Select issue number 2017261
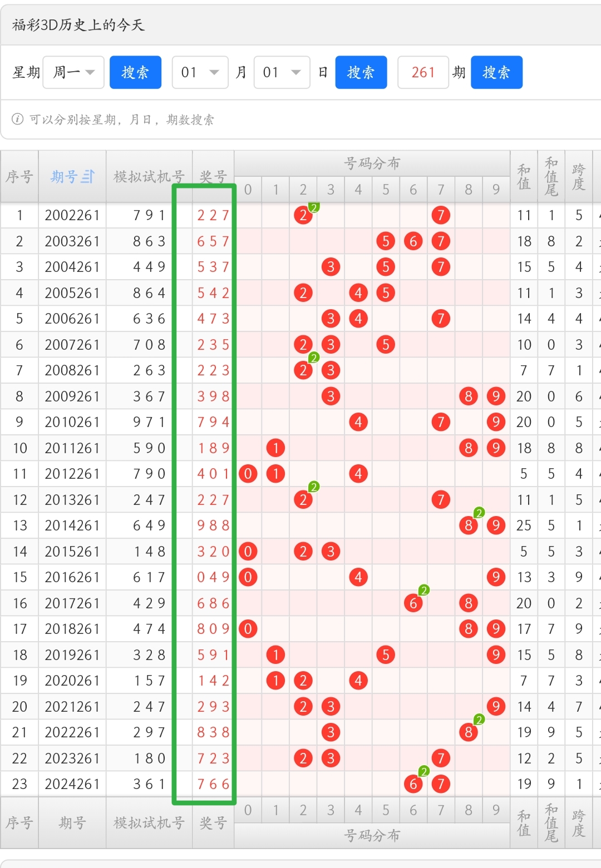The height and width of the screenshot is (868, 601). point(72,603)
